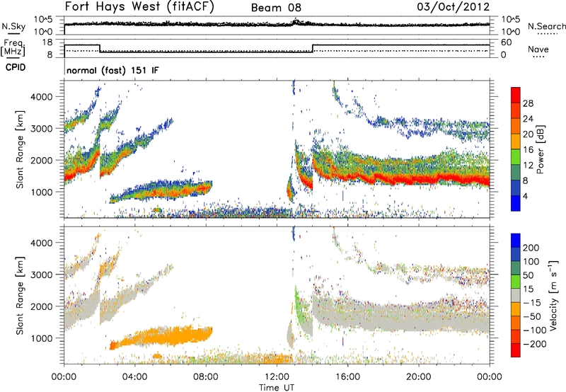566x392 pixels.
Task: Click the bottom red Velocity segment below -200
Action: tap(516, 350)
